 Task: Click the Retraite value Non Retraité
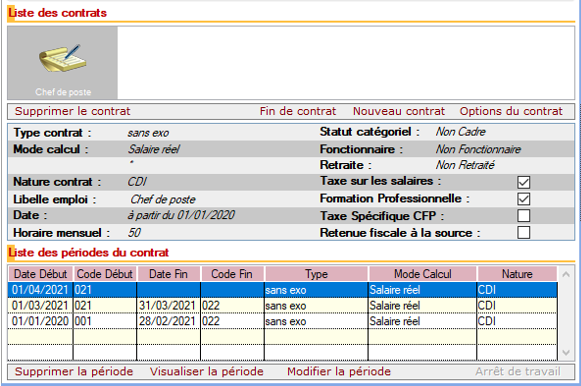(x=465, y=165)
